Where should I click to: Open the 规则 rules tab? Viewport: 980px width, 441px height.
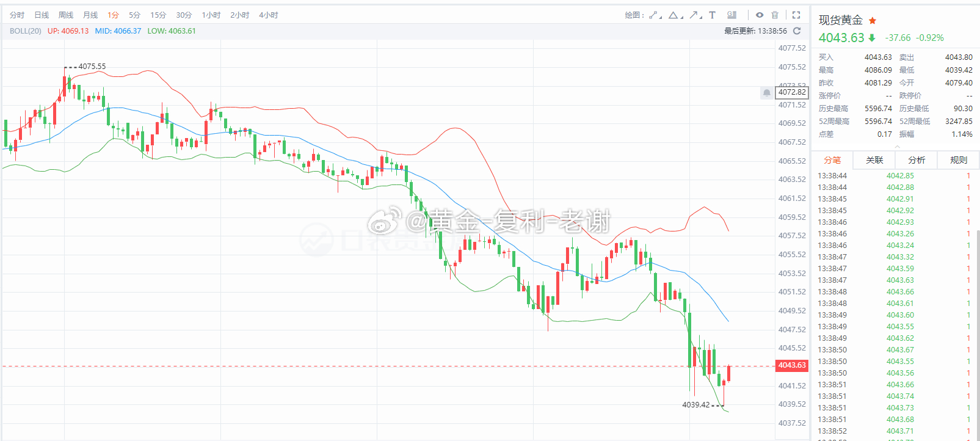point(959,160)
